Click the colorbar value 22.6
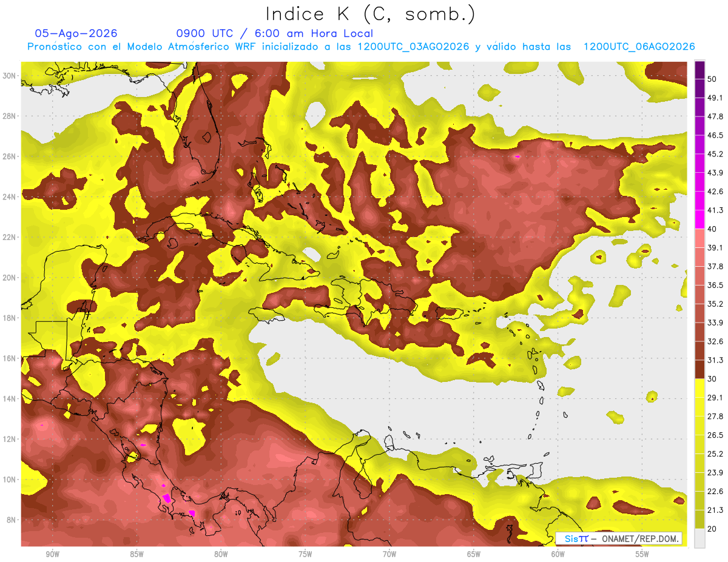Screen dimensions: 728x562 [716, 492]
